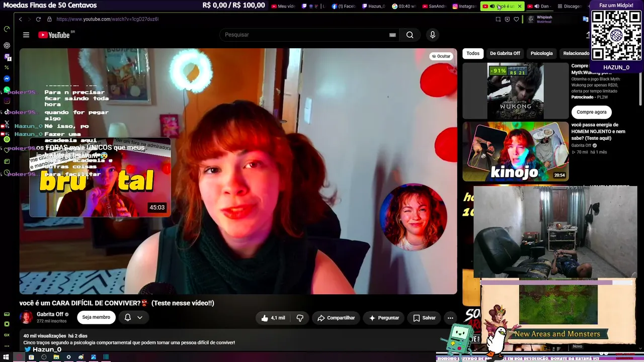Screen dimensions: 644x362
Task: Open the 'brutal' end-screen video thumbnail
Action: pyautogui.click(x=100, y=177)
